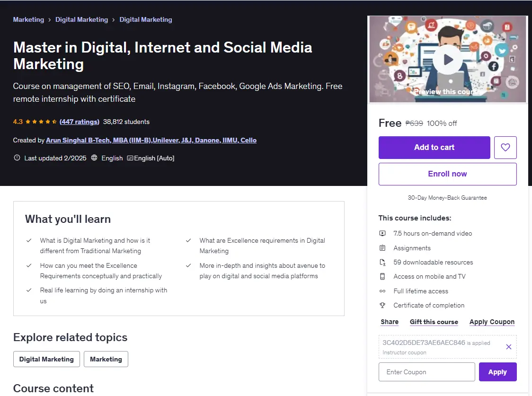The height and width of the screenshot is (396, 532).
Task: Open instructor Arun Singhal's profile link
Action: tap(151, 140)
